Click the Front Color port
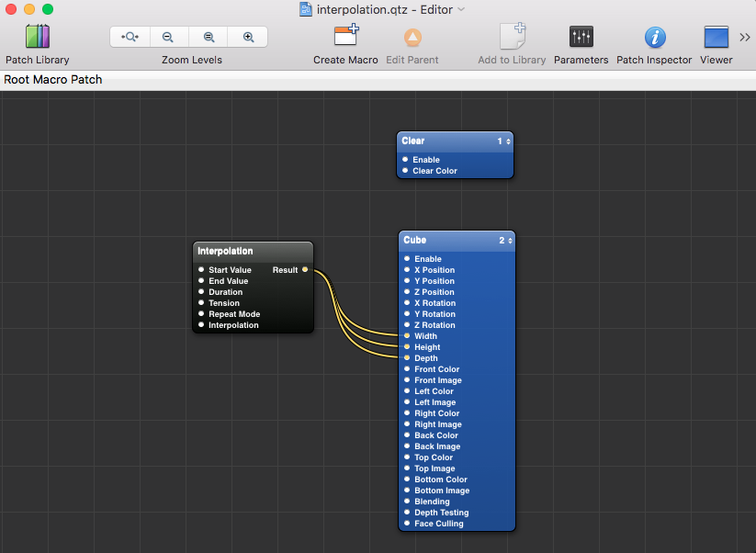The width and height of the screenshot is (756, 553). [407, 369]
